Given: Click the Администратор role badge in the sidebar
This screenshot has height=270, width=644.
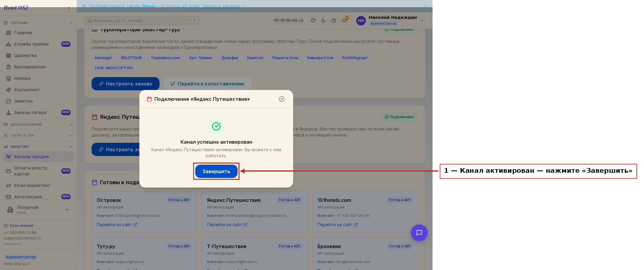Looking at the screenshot, I should (21, 257).
